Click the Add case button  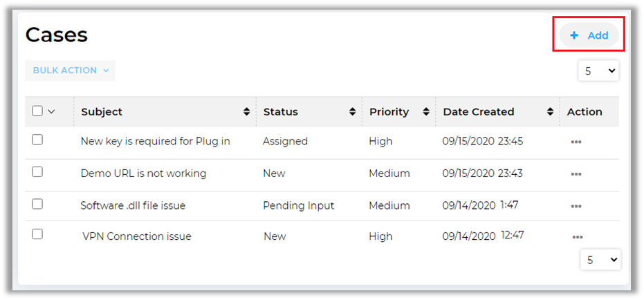point(589,35)
